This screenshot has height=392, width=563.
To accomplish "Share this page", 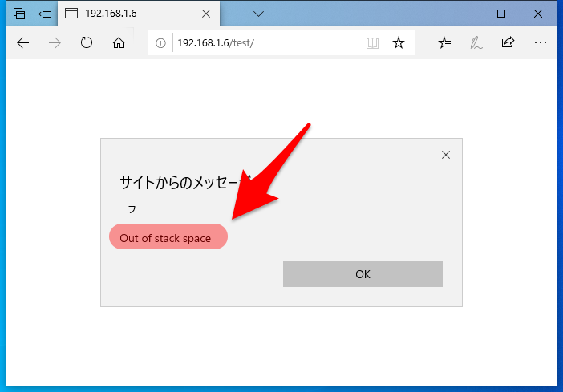I will [508, 43].
